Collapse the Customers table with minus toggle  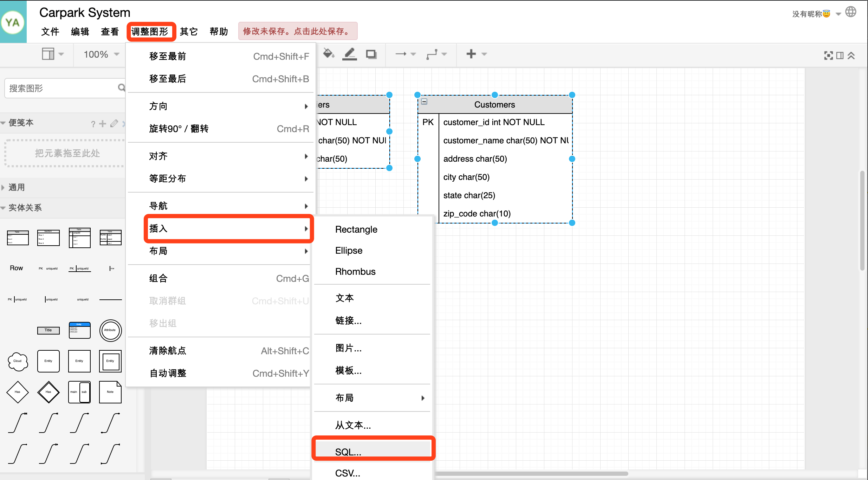pyautogui.click(x=424, y=102)
